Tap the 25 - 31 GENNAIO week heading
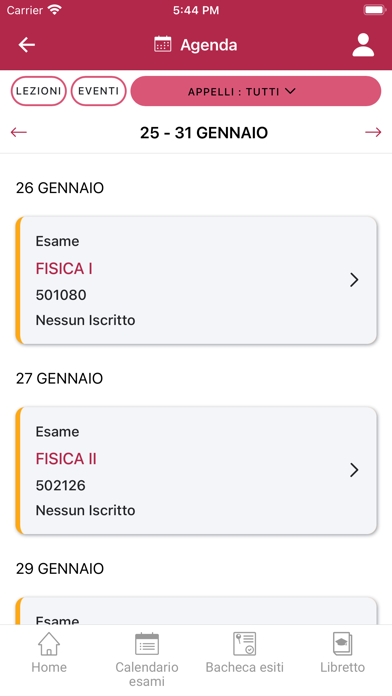Screen dimensions: 392x696 (x=204, y=133)
